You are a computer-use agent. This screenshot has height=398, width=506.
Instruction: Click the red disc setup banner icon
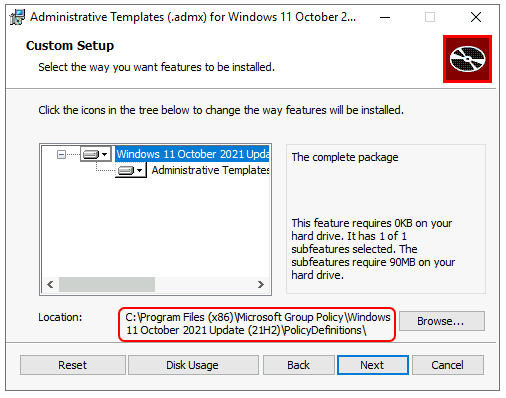[467, 59]
